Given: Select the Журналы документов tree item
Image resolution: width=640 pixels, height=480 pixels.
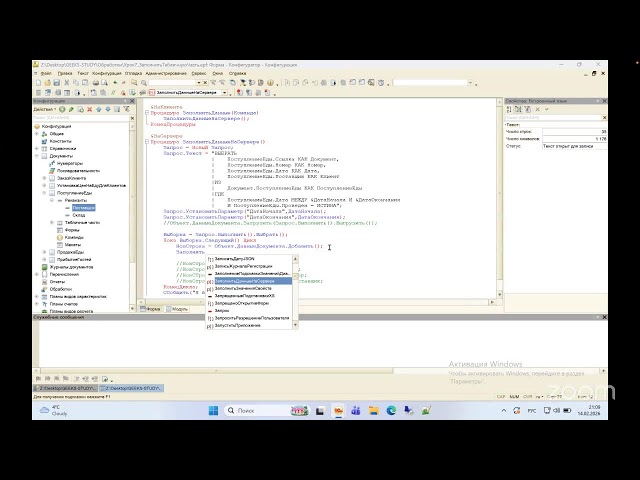Looking at the screenshot, I should coord(71,267).
